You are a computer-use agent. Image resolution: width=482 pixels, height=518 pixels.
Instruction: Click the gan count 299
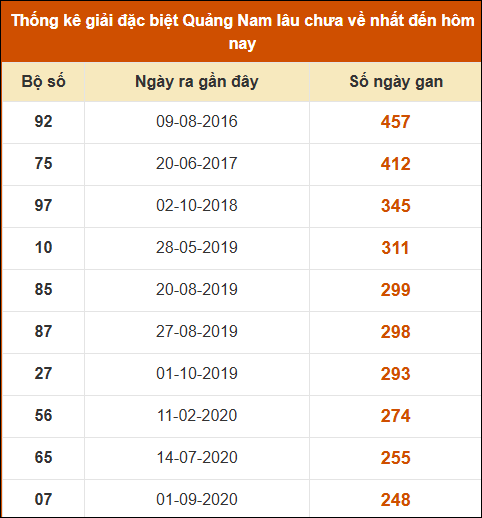tap(395, 290)
